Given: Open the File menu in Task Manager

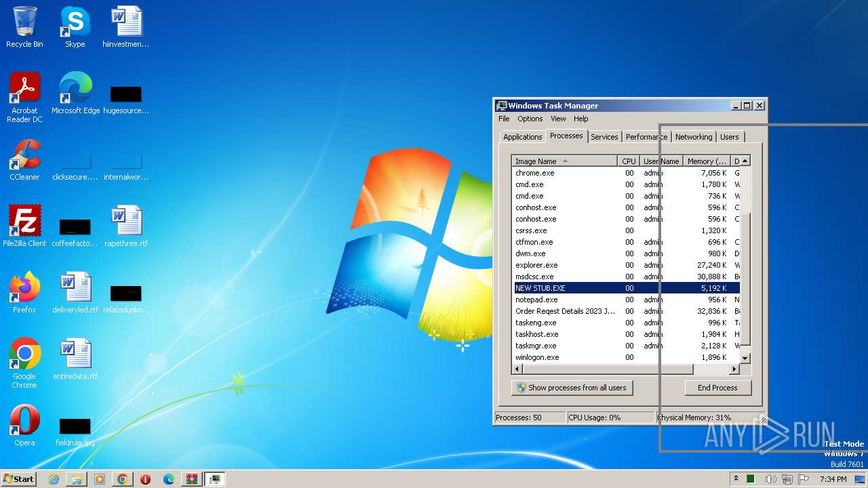Looking at the screenshot, I should point(504,119).
